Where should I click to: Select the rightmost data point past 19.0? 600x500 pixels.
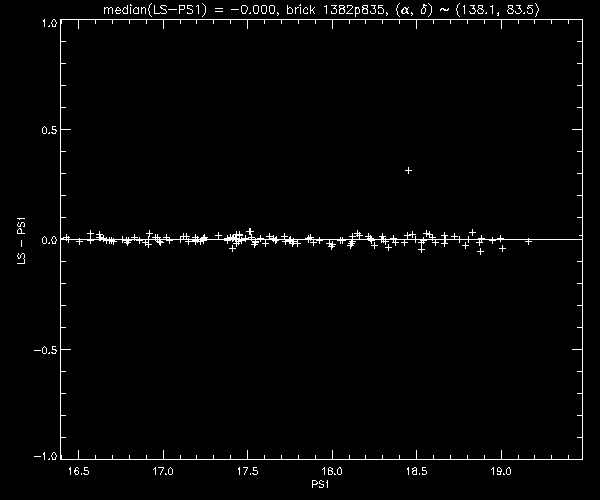tap(528, 241)
